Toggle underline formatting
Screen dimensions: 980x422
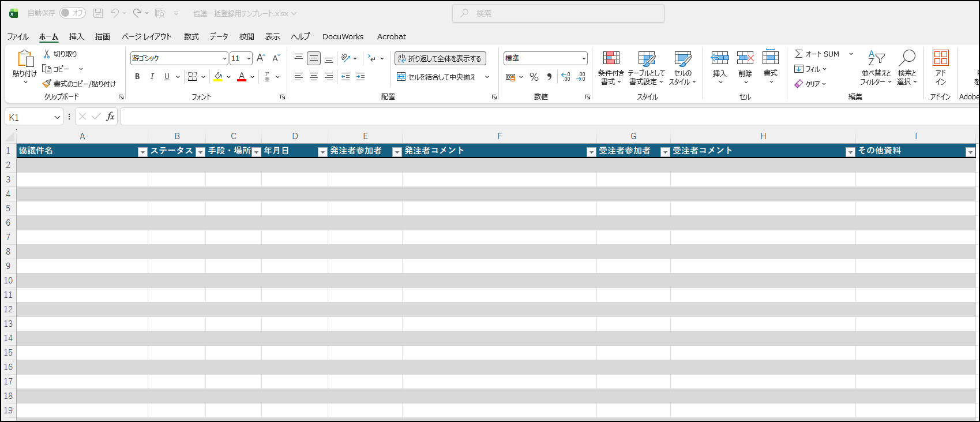point(167,77)
